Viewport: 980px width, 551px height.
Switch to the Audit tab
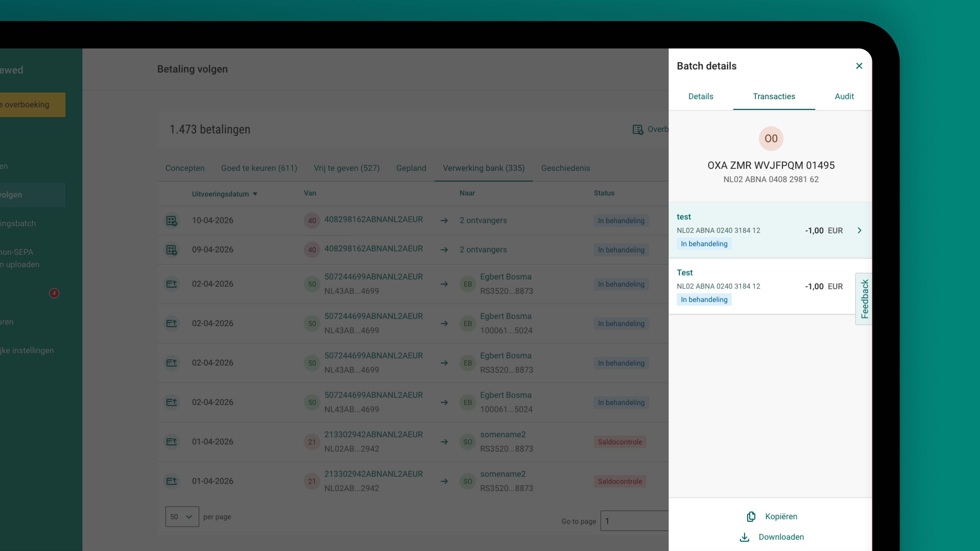tap(844, 96)
